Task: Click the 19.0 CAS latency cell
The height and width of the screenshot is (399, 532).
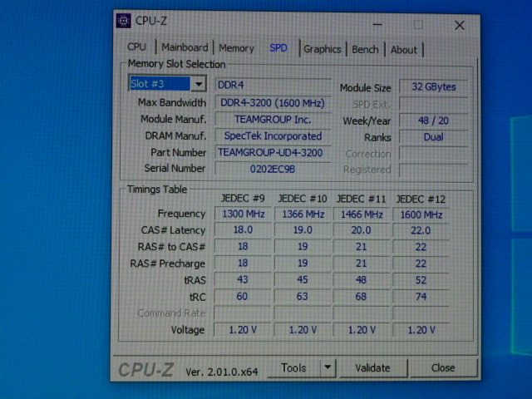Action: [x=303, y=230]
